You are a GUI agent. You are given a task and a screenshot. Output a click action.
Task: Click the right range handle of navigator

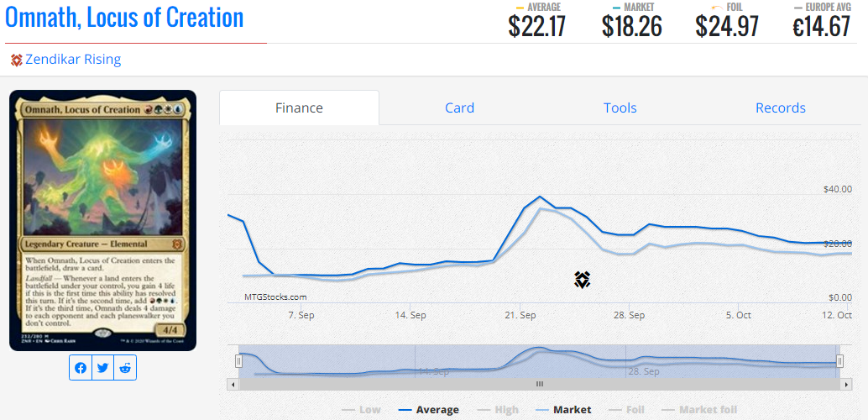coord(839,361)
